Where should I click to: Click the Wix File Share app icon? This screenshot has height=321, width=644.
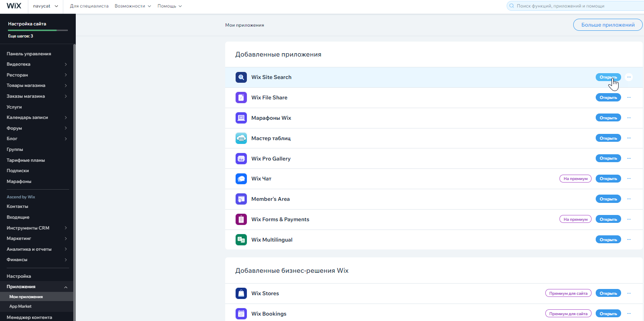click(x=241, y=98)
